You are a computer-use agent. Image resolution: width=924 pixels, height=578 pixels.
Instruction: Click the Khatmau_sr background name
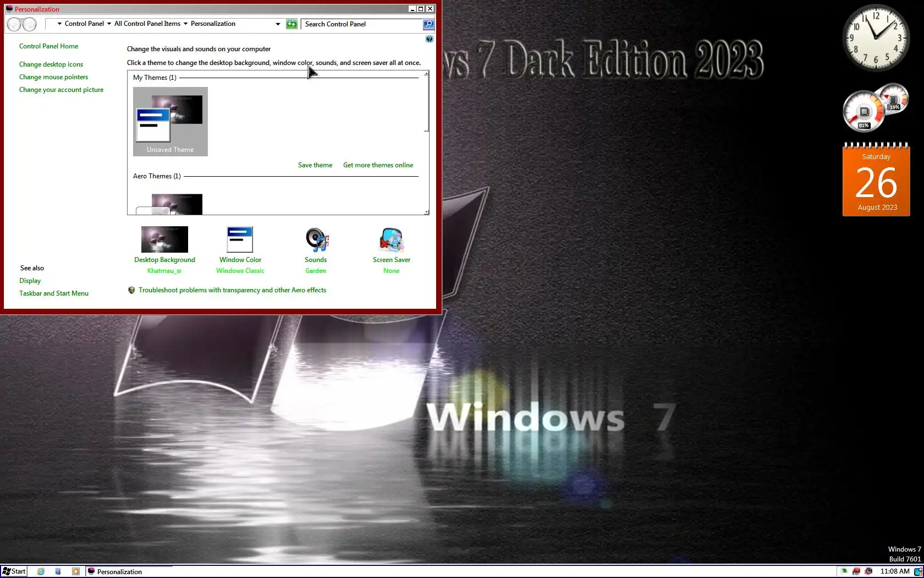[164, 271]
